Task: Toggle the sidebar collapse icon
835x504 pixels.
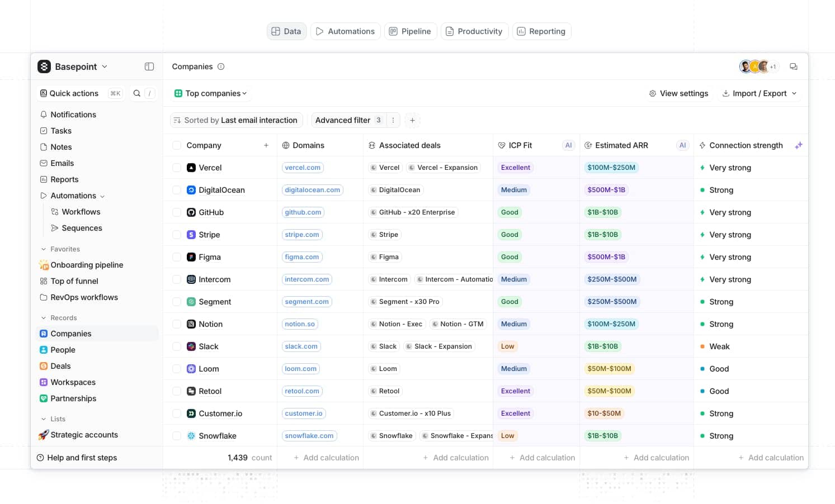Action: (149, 66)
